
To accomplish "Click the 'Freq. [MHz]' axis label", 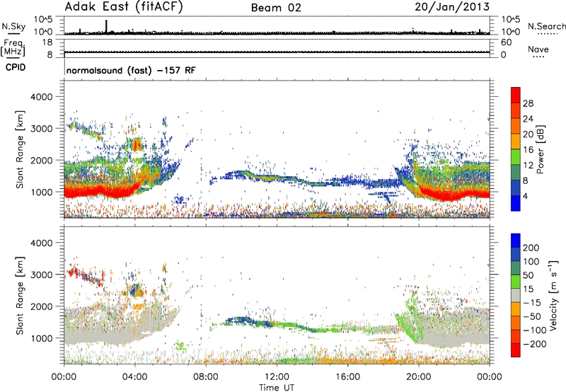I will point(13,47).
